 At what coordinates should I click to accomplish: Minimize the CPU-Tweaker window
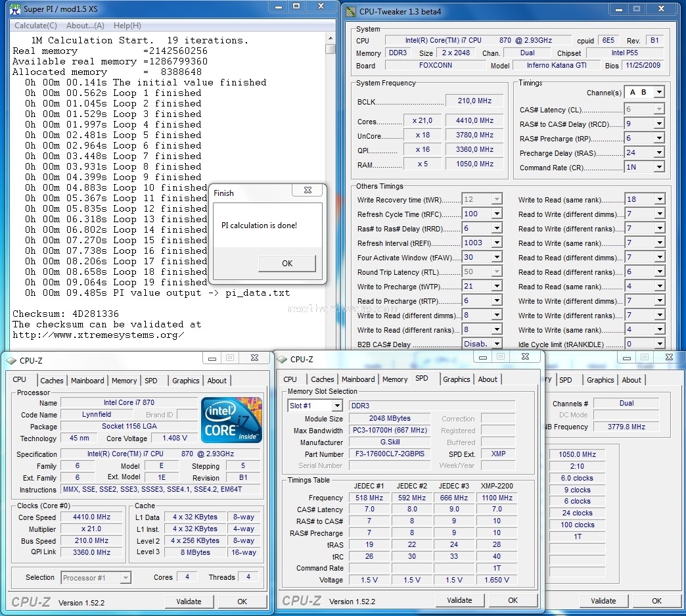coord(618,9)
